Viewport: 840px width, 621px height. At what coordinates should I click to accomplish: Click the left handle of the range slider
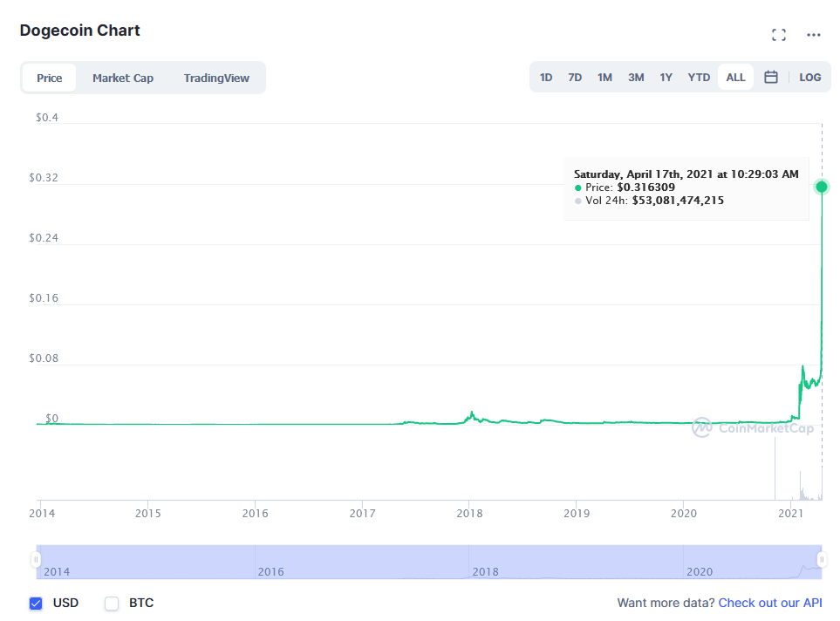coord(36,560)
